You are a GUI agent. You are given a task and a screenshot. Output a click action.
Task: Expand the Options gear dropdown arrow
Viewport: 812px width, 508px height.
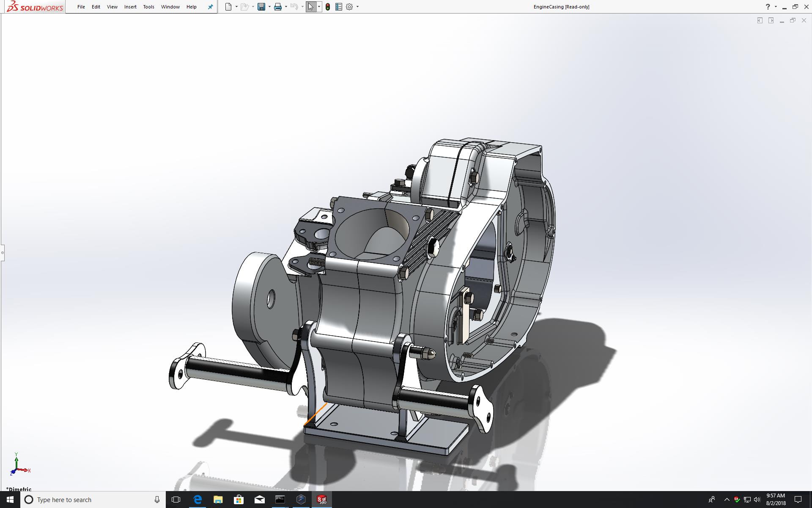click(357, 7)
